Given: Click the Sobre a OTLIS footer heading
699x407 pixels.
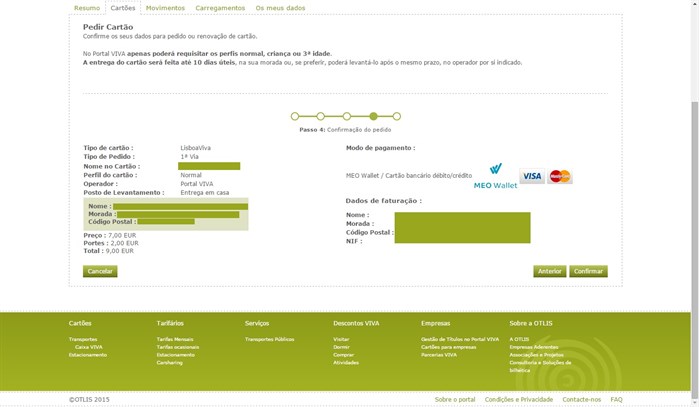Looking at the screenshot, I should click(x=531, y=323).
